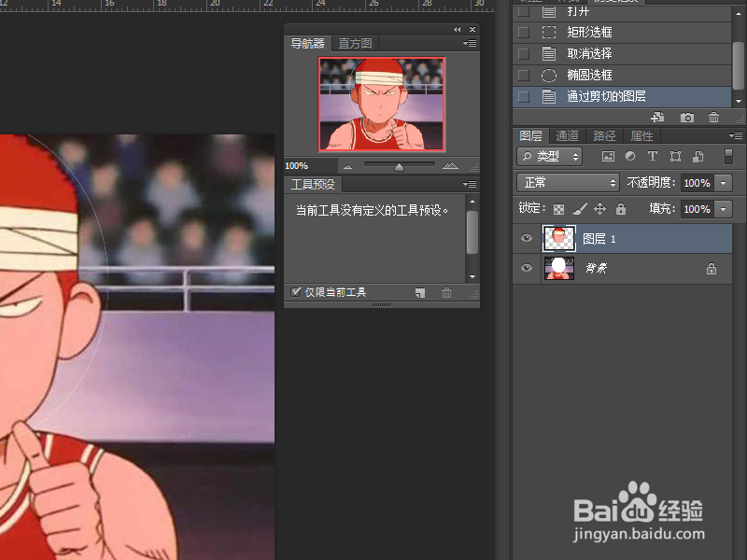Screen dimensions: 747x560
Task: Select the 取消选择 history state
Action: point(622,54)
